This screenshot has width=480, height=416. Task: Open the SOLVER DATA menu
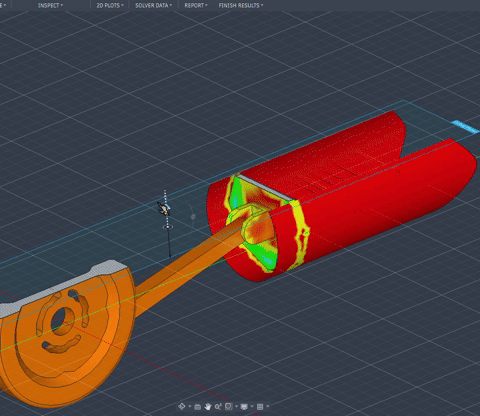pos(153,5)
